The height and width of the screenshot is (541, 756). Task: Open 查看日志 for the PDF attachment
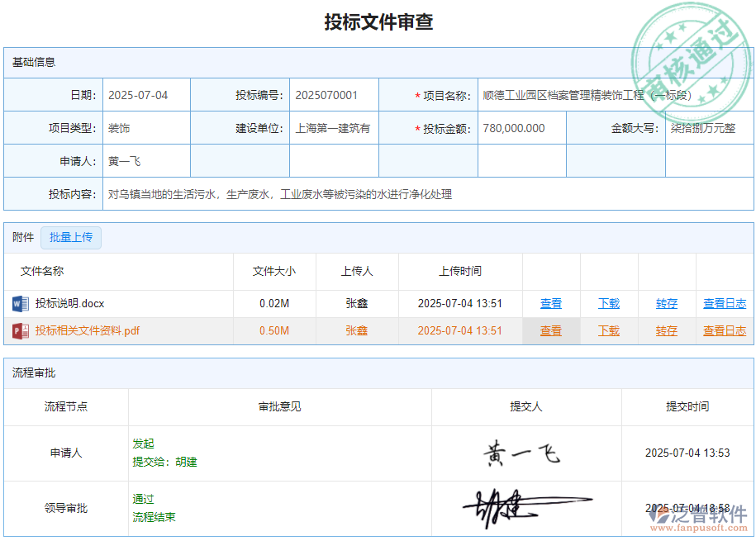tap(724, 330)
